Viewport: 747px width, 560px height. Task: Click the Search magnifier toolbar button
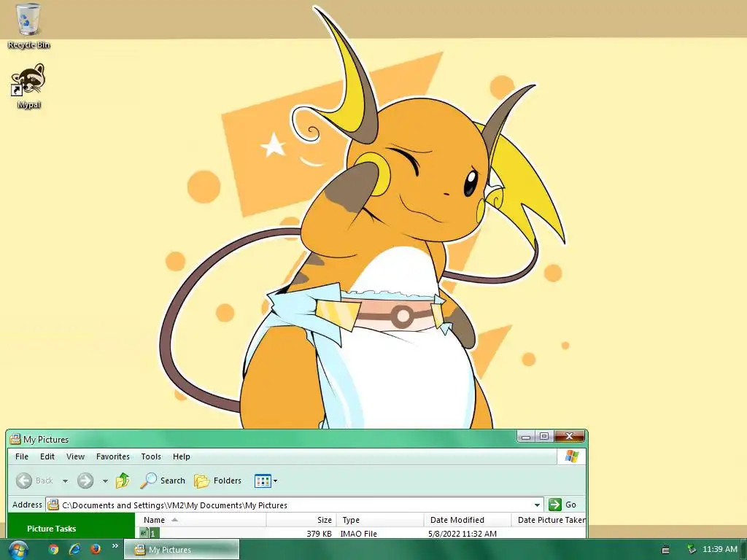tap(163, 481)
